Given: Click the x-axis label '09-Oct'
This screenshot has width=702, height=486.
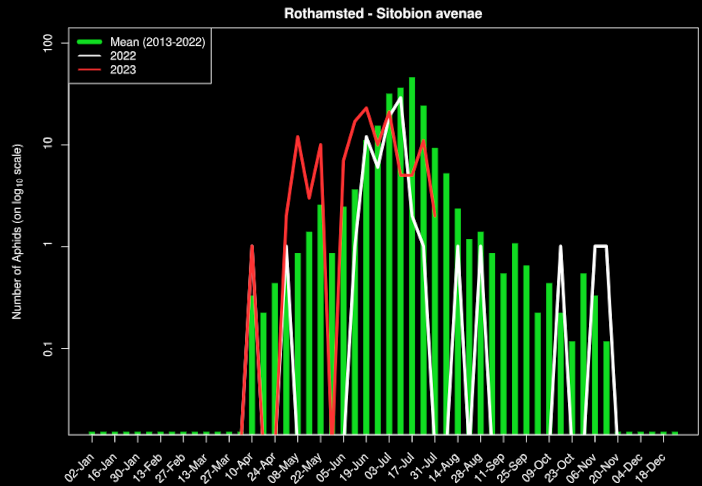Looking at the screenshot, I should click(537, 467).
